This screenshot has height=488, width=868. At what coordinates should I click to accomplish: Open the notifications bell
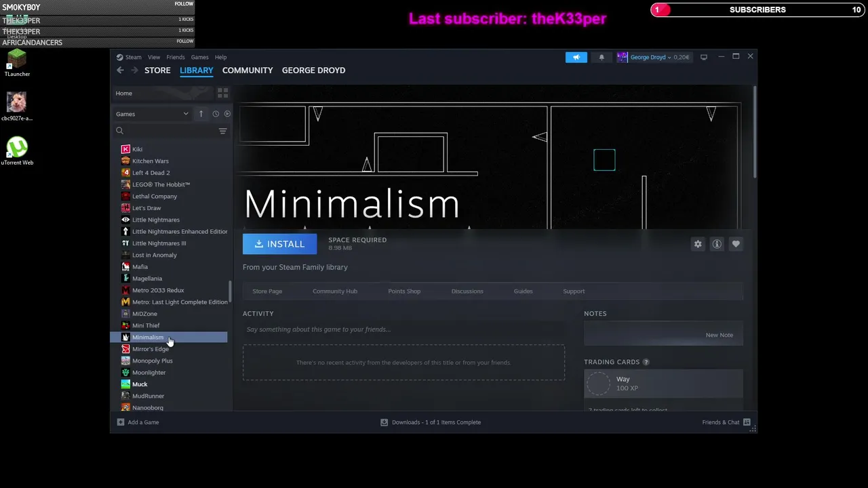[x=601, y=57]
